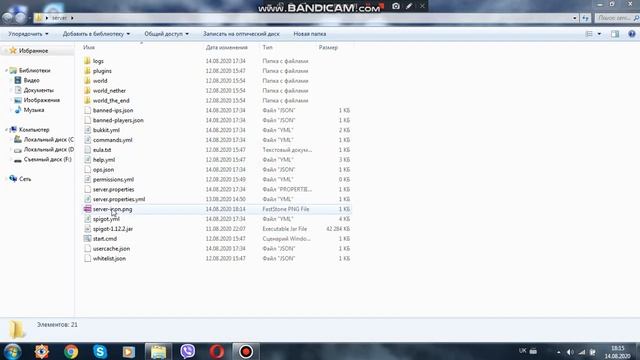
Task: Click the taskbar clock and date
Action: tap(617, 352)
